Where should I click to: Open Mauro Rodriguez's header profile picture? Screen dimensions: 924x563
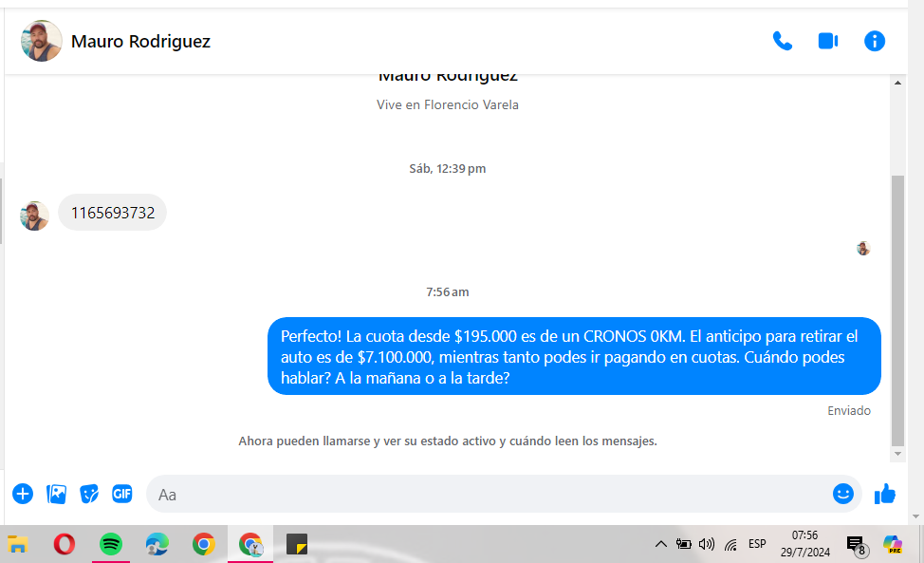pyautogui.click(x=42, y=41)
